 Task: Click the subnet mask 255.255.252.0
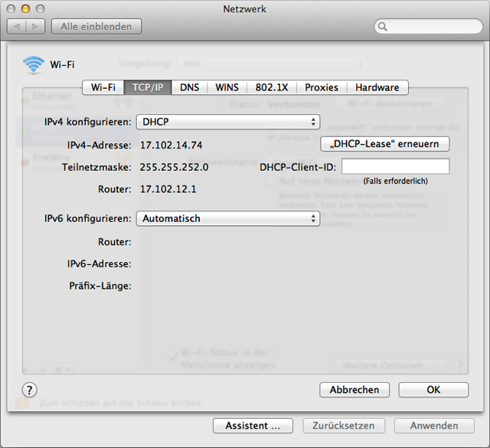(x=174, y=167)
